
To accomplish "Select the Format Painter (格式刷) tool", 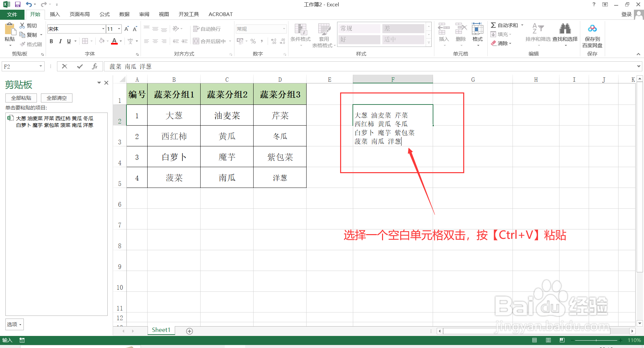I will [x=31, y=44].
